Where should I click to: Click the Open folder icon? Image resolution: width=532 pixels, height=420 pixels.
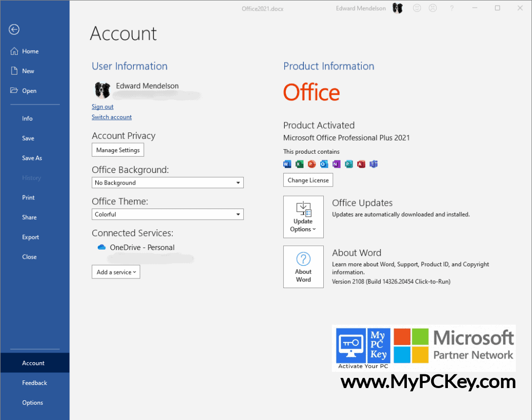(x=14, y=90)
